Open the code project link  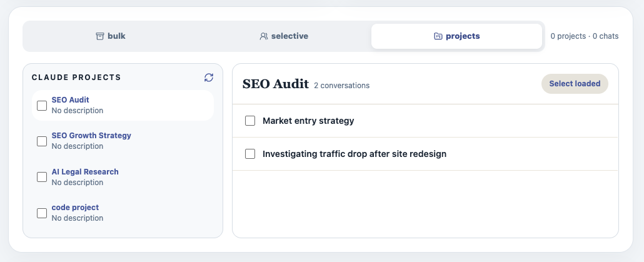tap(75, 208)
